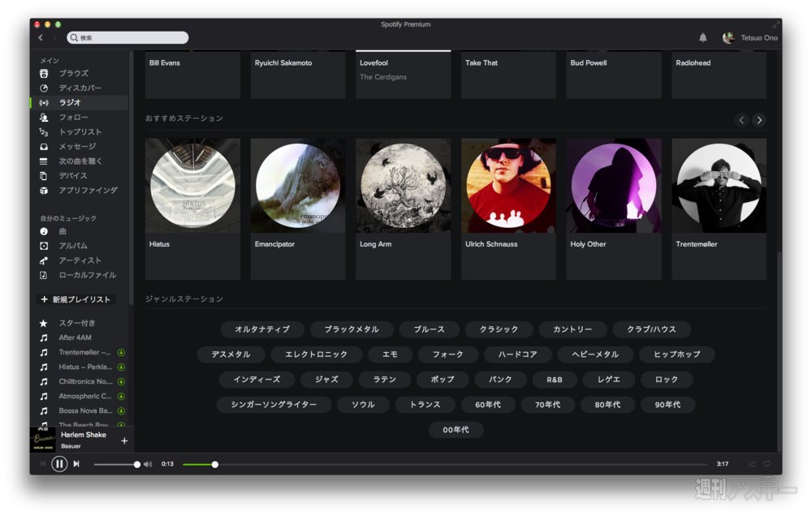
Task: Click download icon next to Bossa Nova Ba... playlist
Action: coord(121,411)
